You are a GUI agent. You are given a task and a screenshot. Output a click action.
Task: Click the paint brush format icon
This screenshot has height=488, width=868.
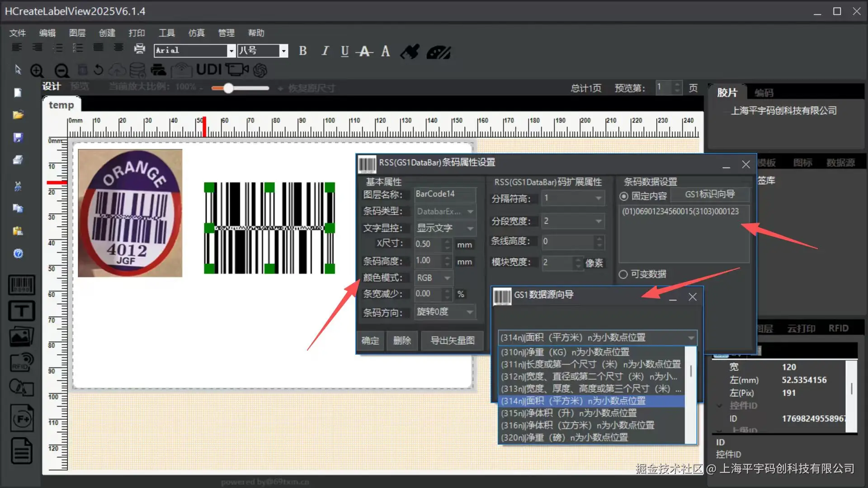click(x=410, y=52)
